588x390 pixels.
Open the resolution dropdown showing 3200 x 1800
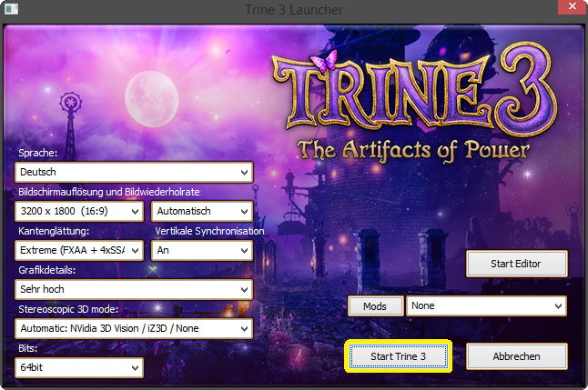click(79, 211)
